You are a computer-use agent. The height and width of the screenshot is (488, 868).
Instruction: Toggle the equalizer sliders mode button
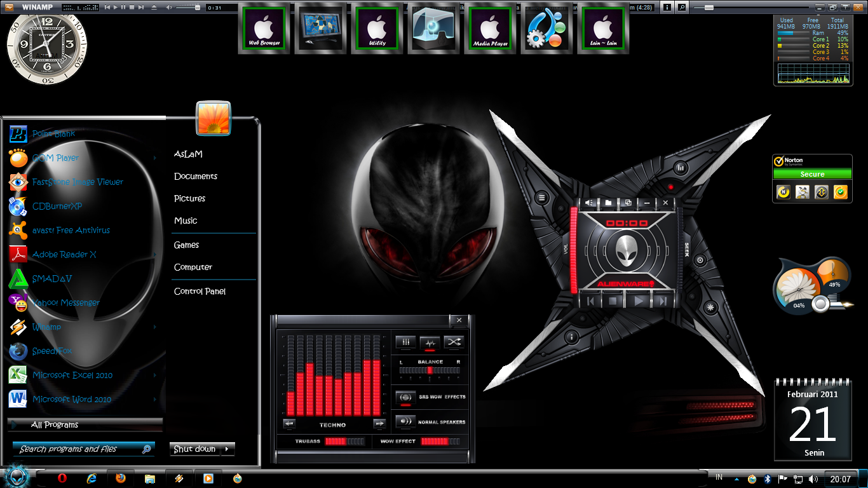coord(406,342)
